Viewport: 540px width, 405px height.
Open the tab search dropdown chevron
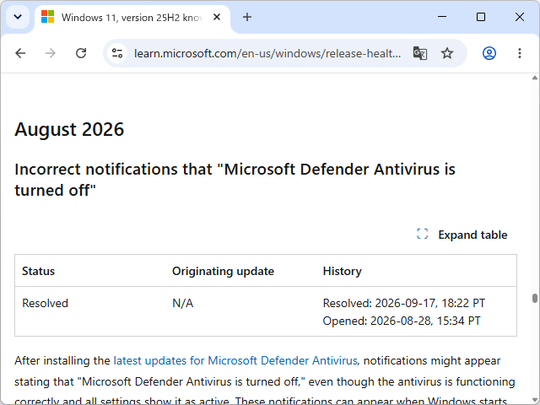pos(18,17)
